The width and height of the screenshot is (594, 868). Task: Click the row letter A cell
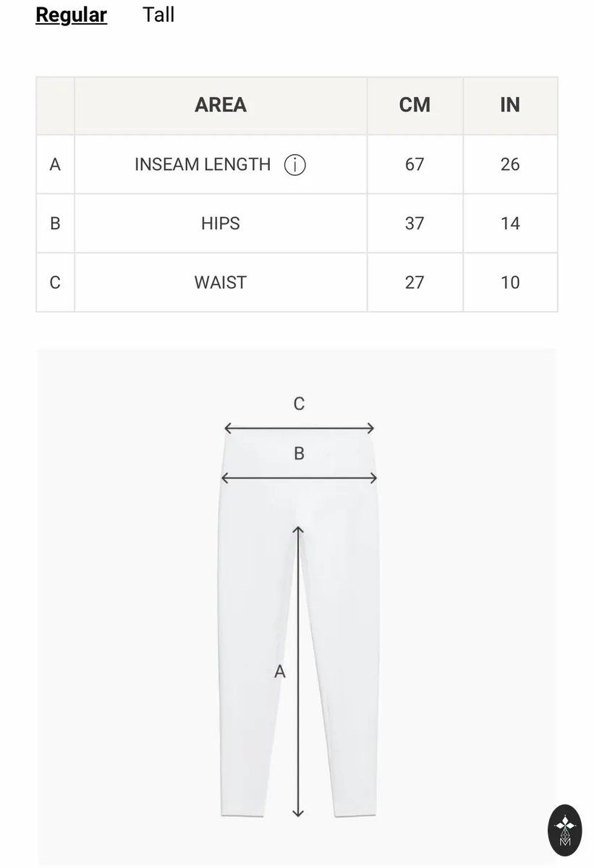55,164
